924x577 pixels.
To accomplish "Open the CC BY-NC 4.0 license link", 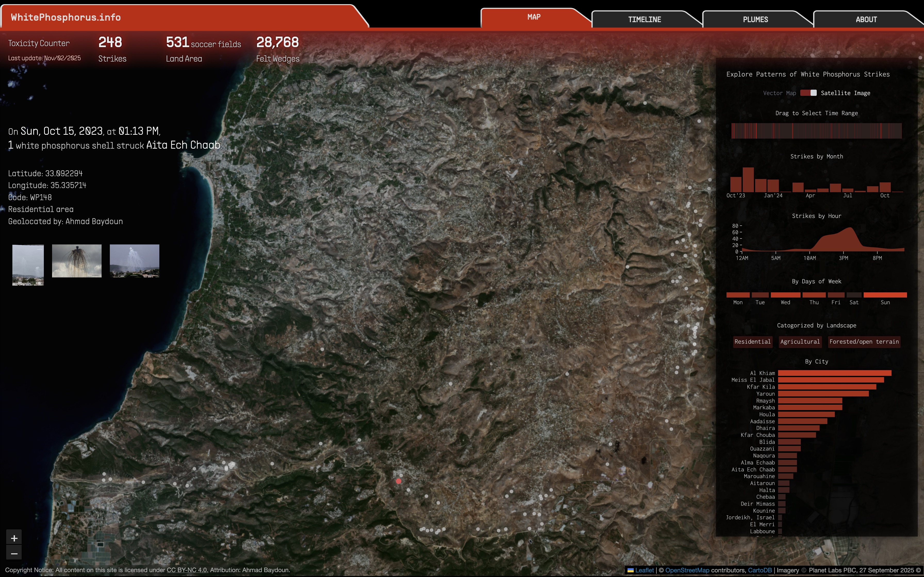I will pyautogui.click(x=187, y=570).
